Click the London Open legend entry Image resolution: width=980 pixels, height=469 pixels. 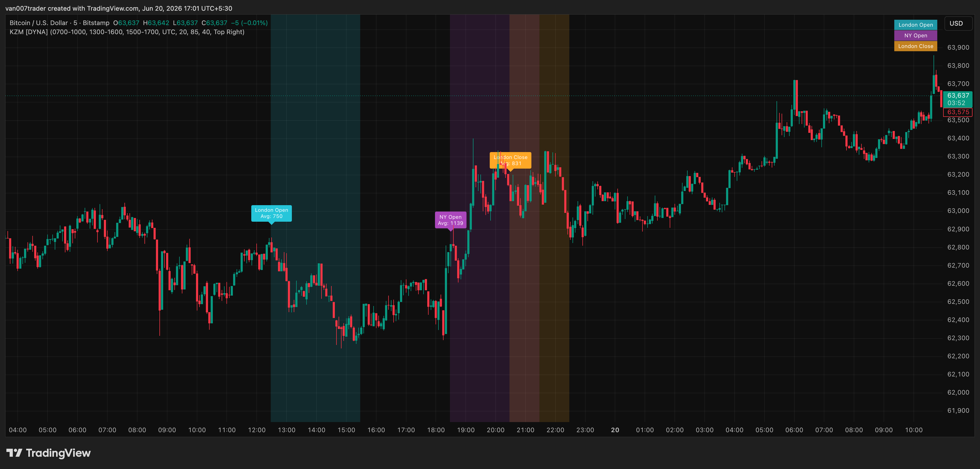[915, 25]
